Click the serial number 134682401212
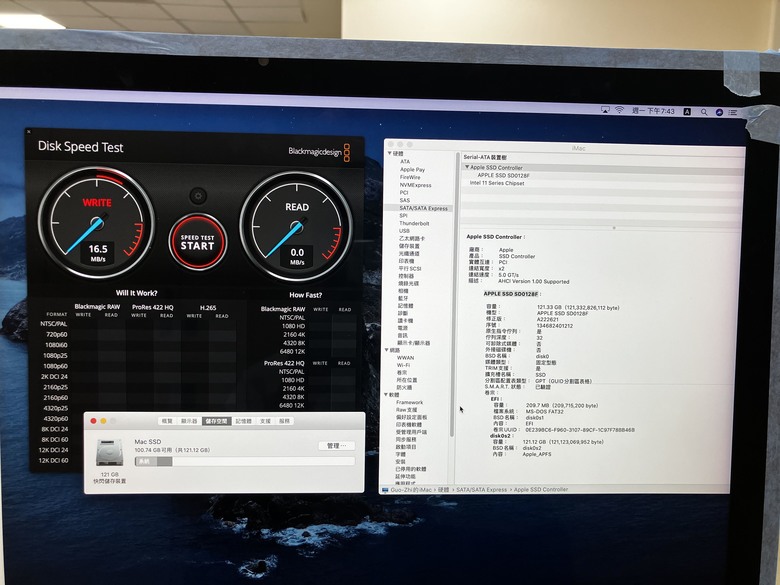The image size is (780, 585). [x=555, y=326]
